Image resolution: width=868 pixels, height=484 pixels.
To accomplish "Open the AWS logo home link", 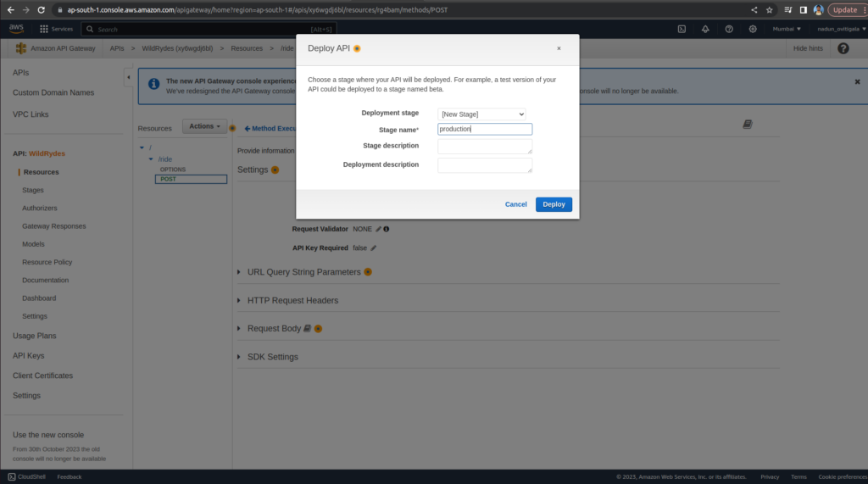I will point(16,29).
